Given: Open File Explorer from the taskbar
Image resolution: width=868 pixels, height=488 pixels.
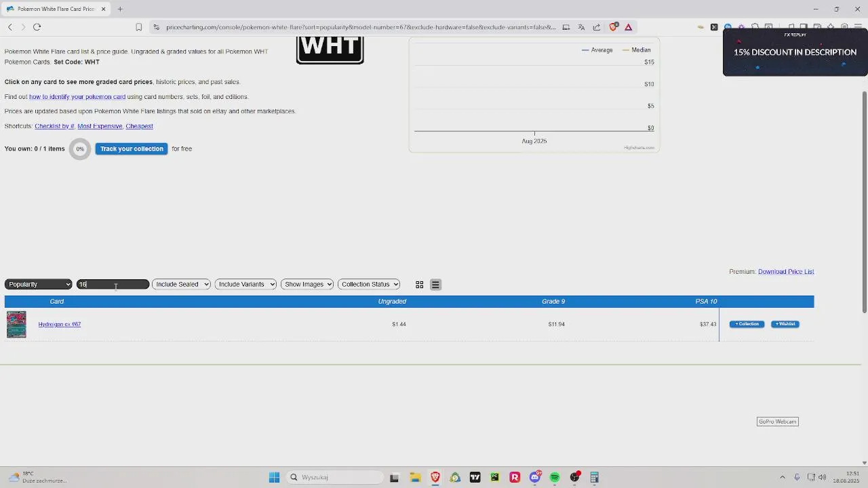Looking at the screenshot, I should pyautogui.click(x=415, y=477).
